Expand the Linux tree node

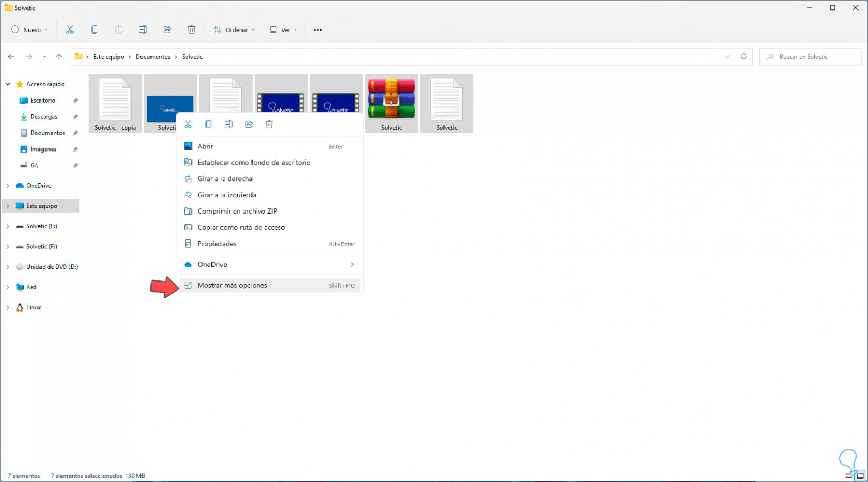click(8, 307)
